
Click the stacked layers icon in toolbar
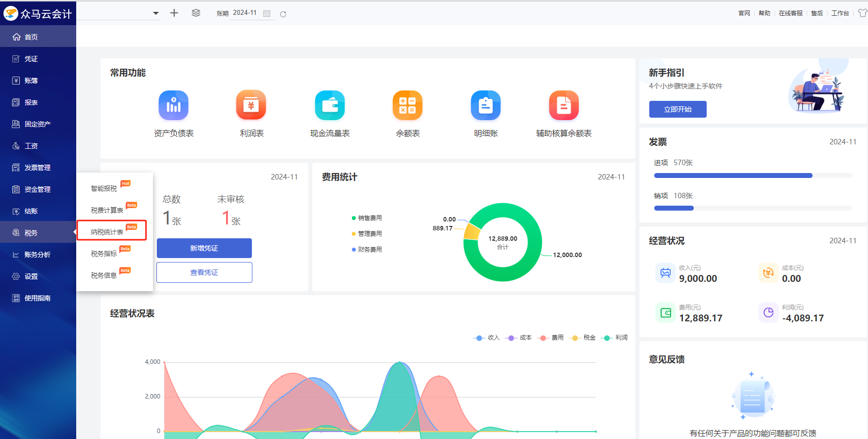[196, 13]
